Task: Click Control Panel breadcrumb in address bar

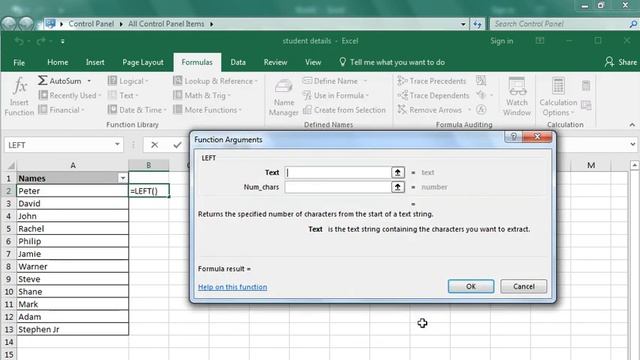Action: pyautogui.click(x=91, y=24)
